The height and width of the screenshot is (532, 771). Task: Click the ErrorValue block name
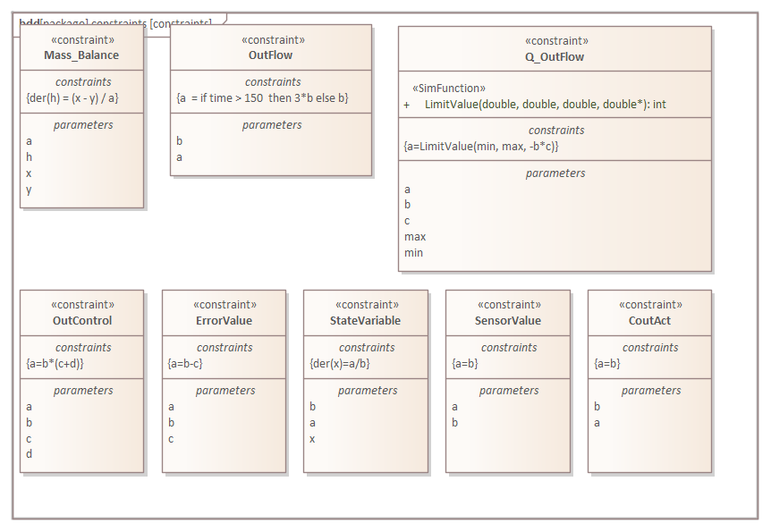[x=224, y=321]
